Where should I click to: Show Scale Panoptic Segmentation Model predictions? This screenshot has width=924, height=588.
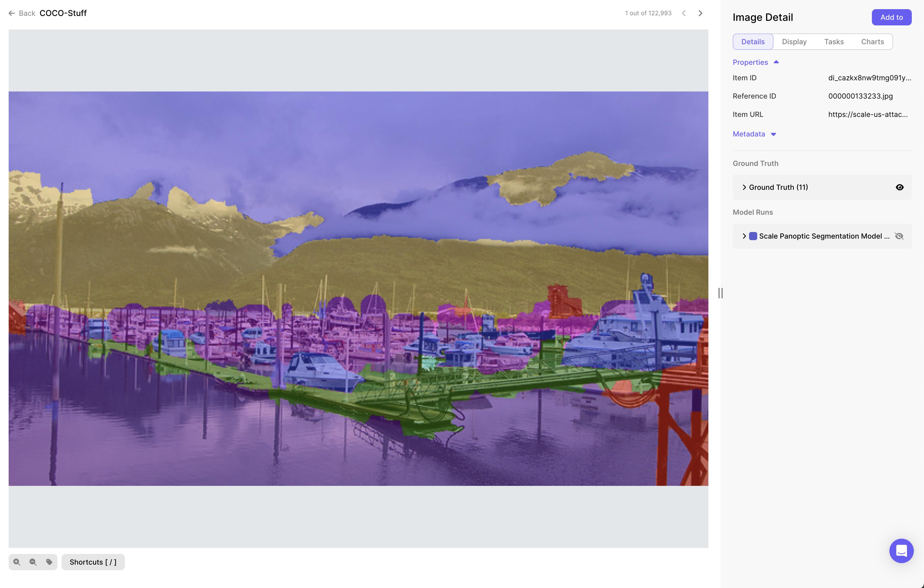pyautogui.click(x=899, y=236)
